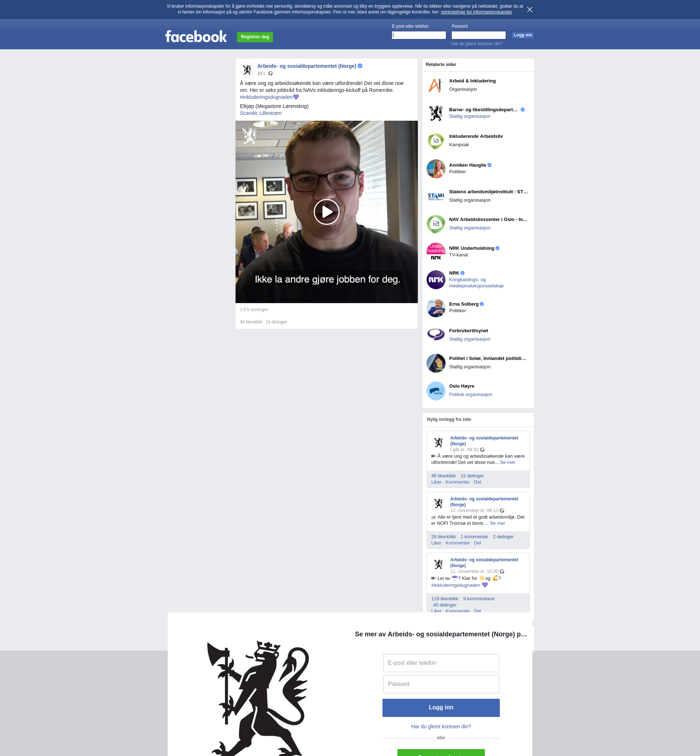Open the #inkluderingsdugnaden hashtag in main post
Screen dimensions: 700x756
tap(266, 97)
